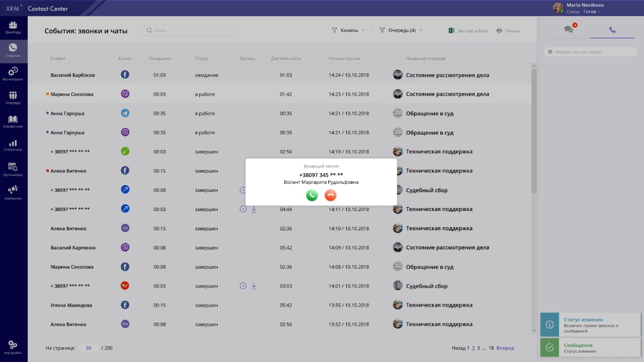The width and height of the screenshot is (644, 362).
Task: Switch to the chat messages tab
Action: [x=569, y=30]
